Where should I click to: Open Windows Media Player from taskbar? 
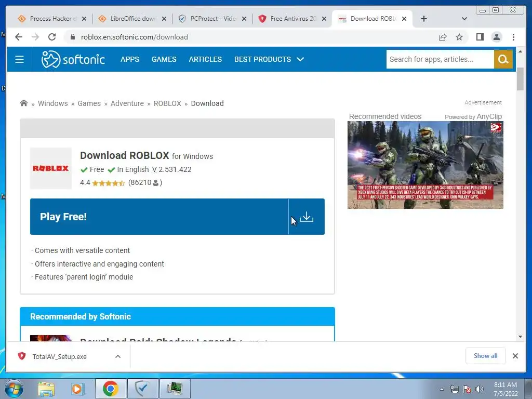[77, 389]
